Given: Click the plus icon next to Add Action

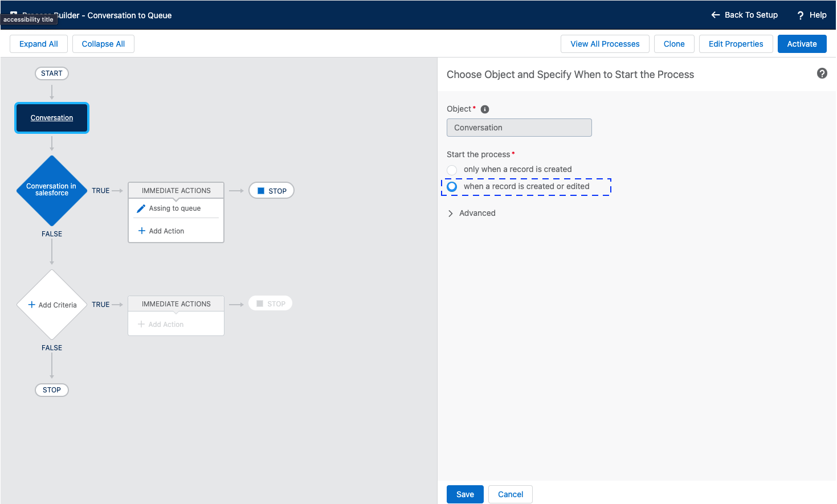Looking at the screenshot, I should 142,231.
